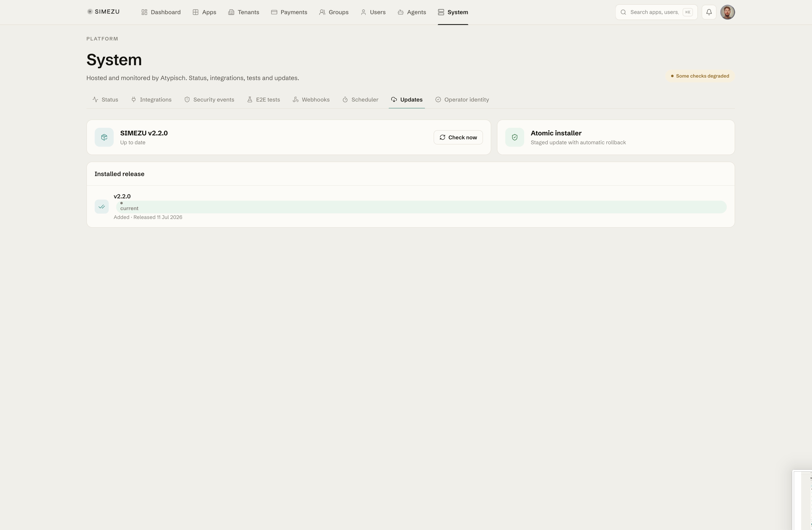
Task: Select the Updates tab
Action: pos(407,100)
